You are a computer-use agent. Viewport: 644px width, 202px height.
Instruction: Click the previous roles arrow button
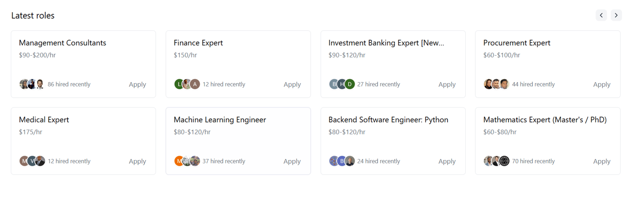(601, 15)
